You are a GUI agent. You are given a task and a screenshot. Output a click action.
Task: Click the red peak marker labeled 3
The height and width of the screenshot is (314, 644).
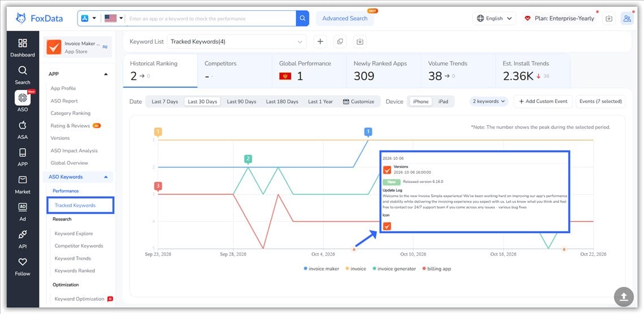tap(158, 186)
